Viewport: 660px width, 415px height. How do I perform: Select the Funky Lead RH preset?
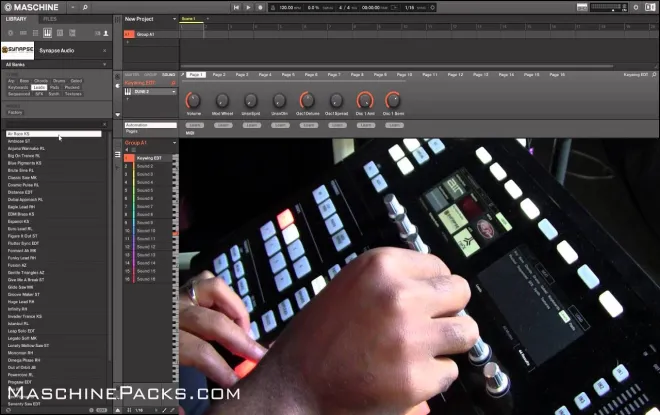[54, 258]
